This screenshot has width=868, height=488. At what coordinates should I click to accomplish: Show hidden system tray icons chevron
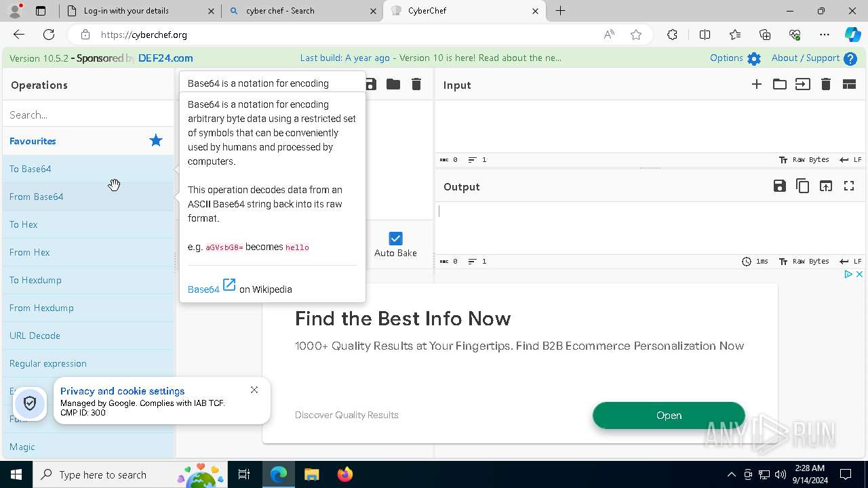731,474
